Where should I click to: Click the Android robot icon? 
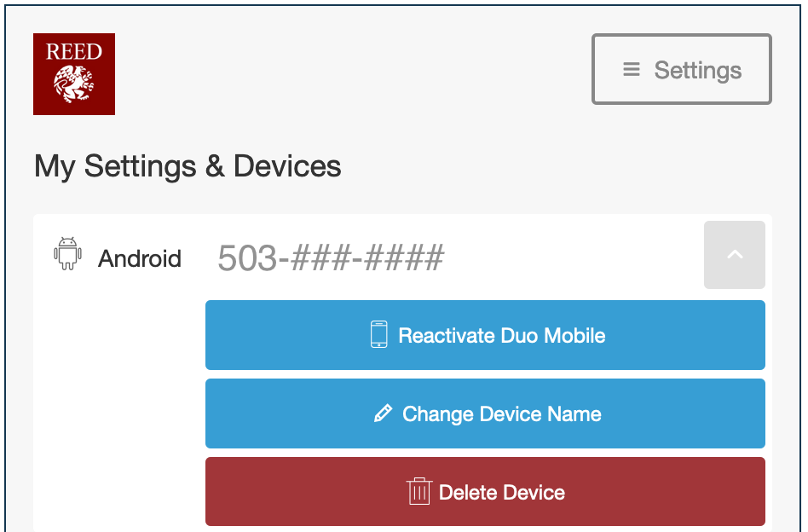coord(67,254)
